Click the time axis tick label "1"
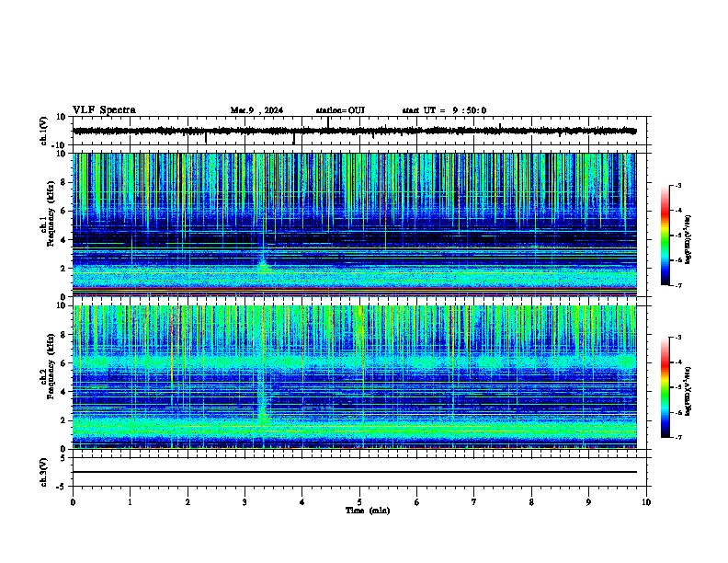This screenshot has width=728, height=563. tap(130, 502)
